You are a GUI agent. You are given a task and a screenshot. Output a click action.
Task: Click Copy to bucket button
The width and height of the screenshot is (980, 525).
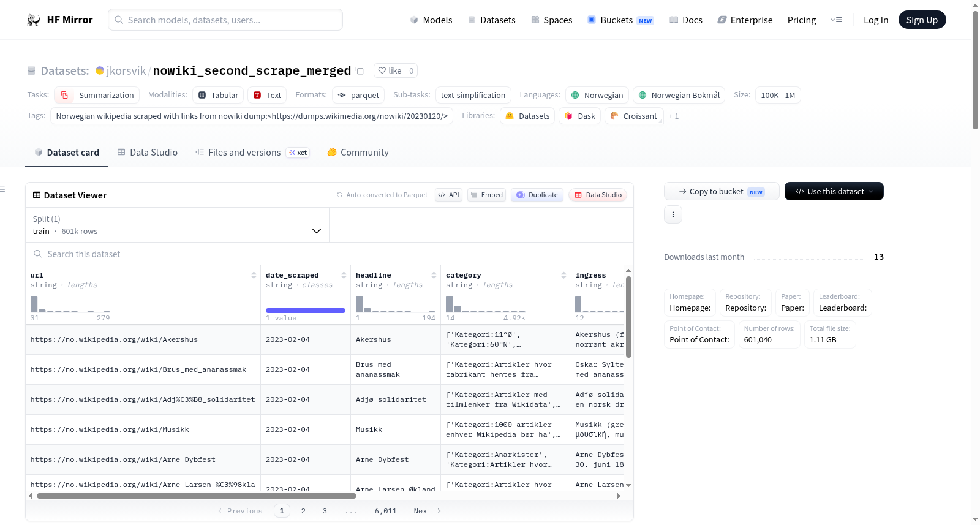coord(722,191)
